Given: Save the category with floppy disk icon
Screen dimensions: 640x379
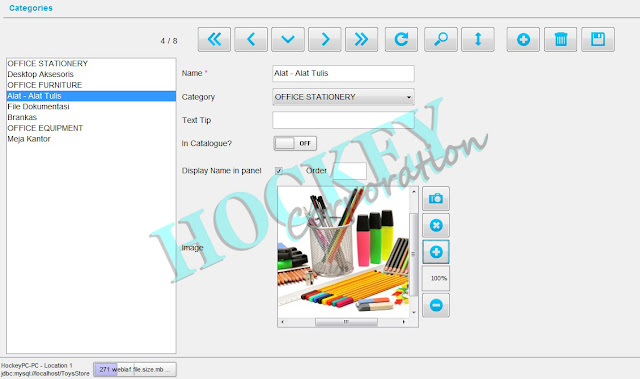Looking at the screenshot, I should 598,40.
